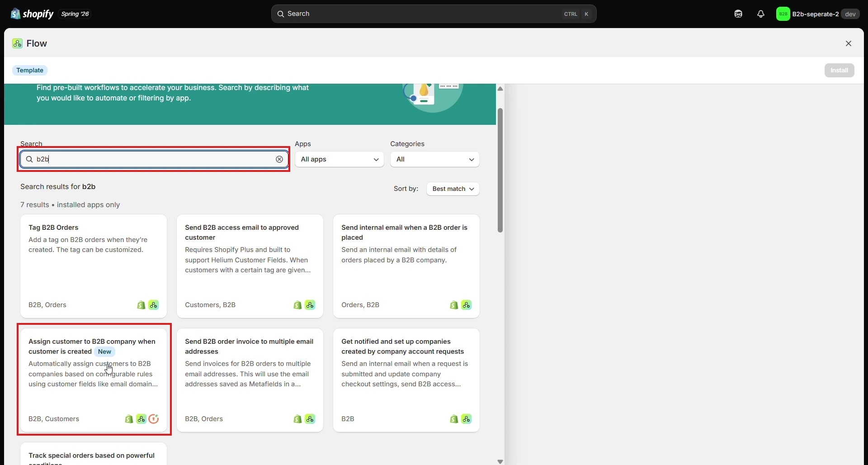Click the template search field containing b2b

(x=154, y=159)
